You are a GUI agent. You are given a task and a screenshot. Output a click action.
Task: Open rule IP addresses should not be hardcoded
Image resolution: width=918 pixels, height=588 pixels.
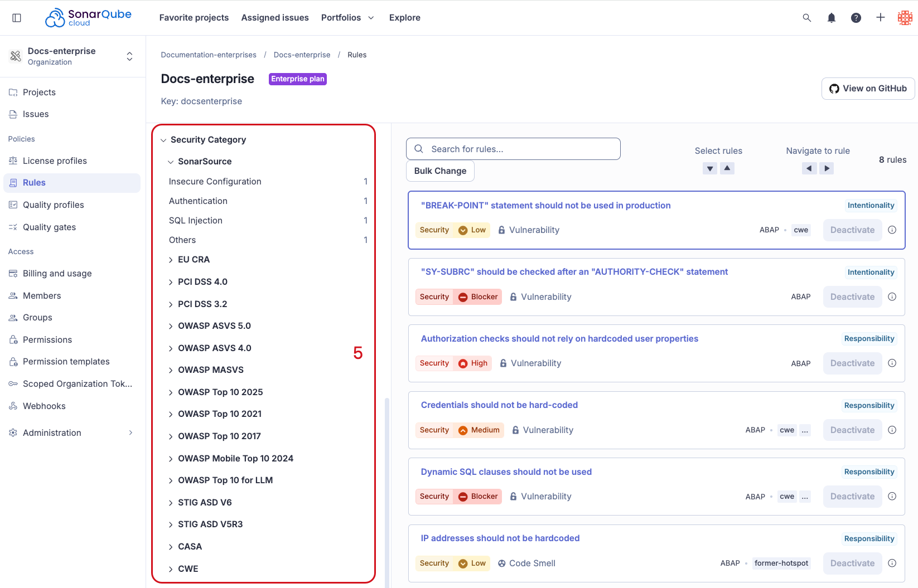(x=500, y=538)
